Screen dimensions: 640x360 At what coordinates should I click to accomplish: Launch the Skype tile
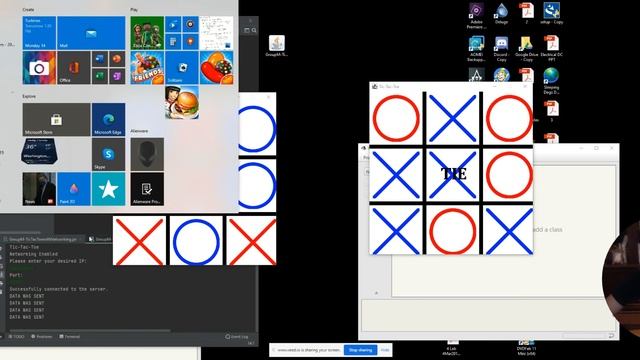pyautogui.click(x=109, y=154)
